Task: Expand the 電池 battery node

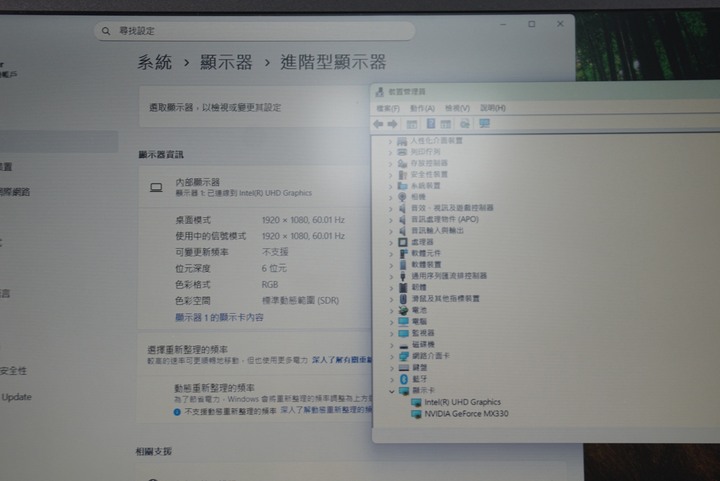Action: coord(391,310)
